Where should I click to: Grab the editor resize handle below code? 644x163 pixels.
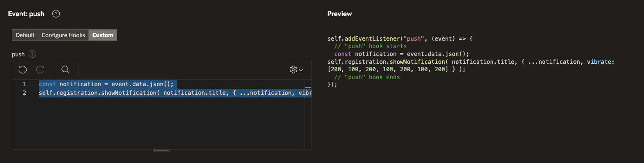162,150
